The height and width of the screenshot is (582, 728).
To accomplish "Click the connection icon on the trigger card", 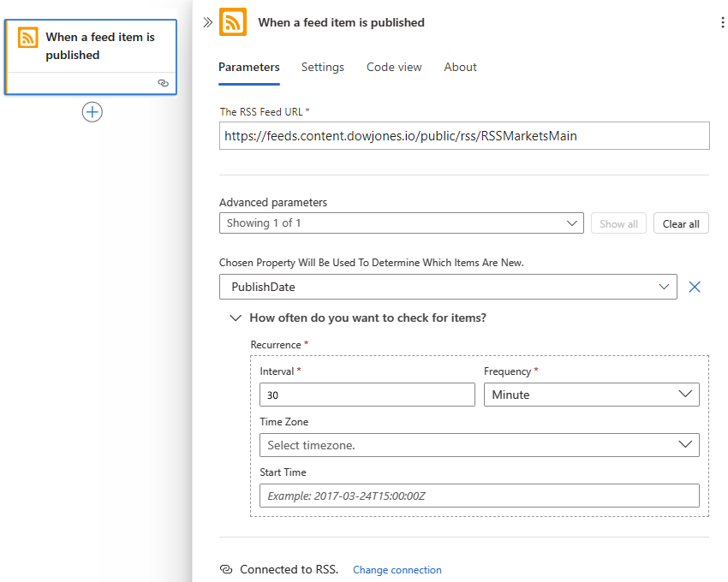I will (x=163, y=83).
